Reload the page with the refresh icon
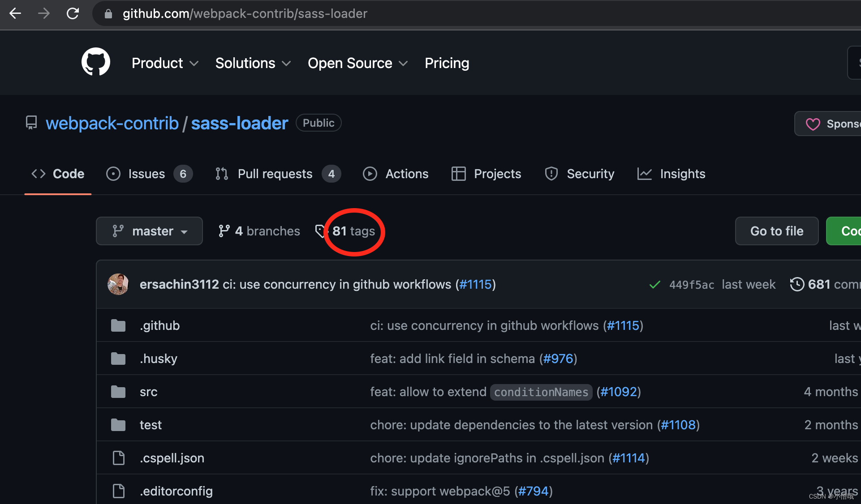This screenshot has width=861, height=504. click(73, 13)
